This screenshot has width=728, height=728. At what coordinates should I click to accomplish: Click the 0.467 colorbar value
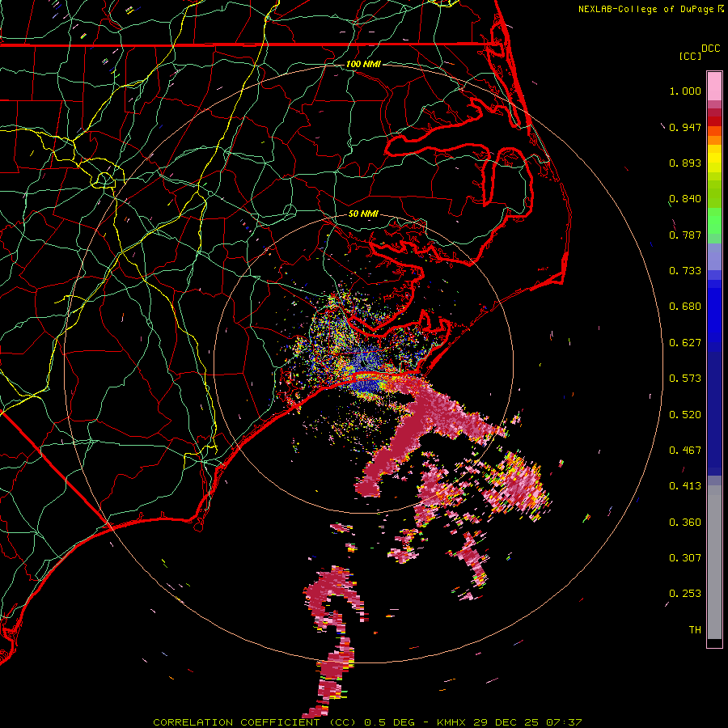pyautogui.click(x=685, y=451)
